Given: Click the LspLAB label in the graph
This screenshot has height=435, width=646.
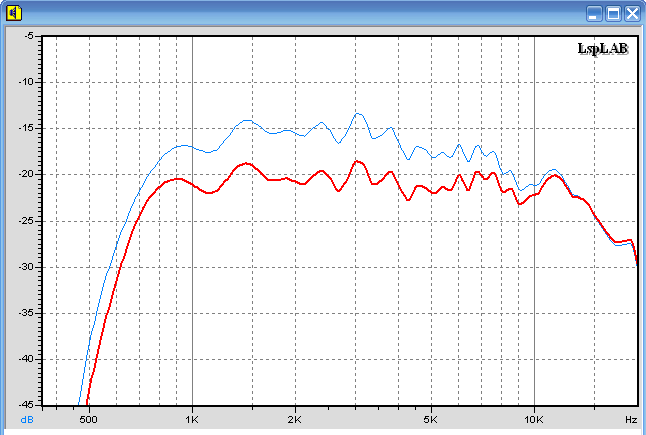Looking at the screenshot, I should point(603,49).
